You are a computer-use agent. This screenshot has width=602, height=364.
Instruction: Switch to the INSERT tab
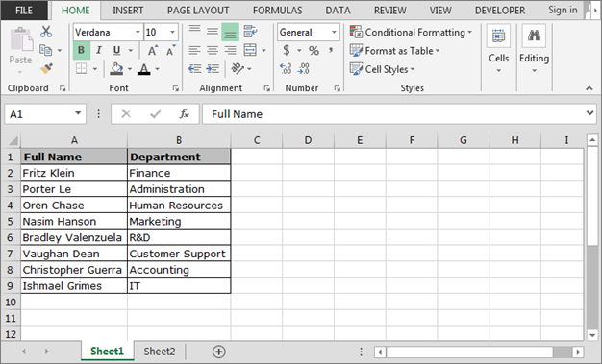(x=128, y=11)
